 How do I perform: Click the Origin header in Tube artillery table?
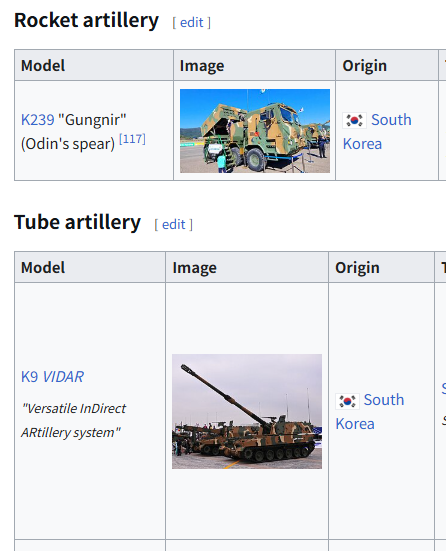(357, 268)
